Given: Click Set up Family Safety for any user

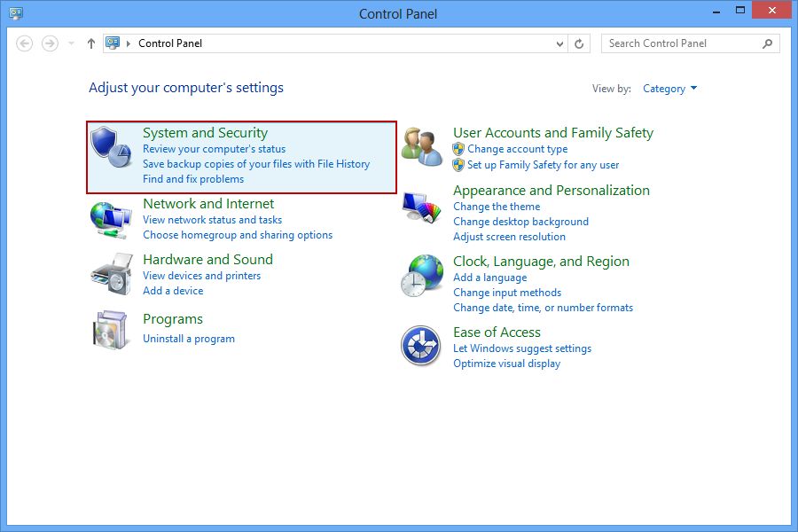Looking at the screenshot, I should click(544, 165).
